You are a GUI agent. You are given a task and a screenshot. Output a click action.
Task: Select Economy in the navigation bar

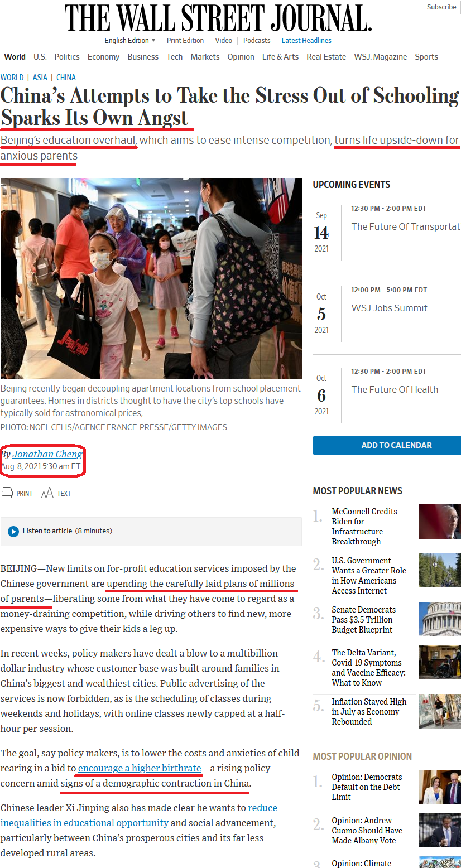103,57
